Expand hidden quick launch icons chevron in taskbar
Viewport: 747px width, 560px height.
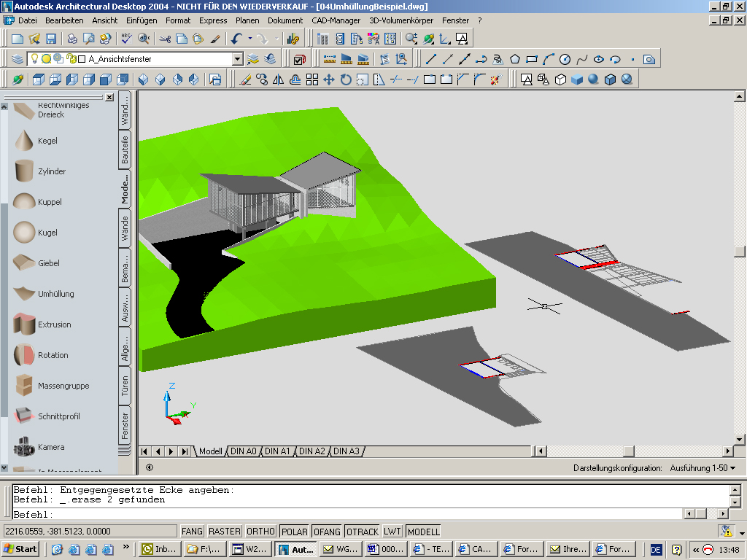(x=125, y=547)
